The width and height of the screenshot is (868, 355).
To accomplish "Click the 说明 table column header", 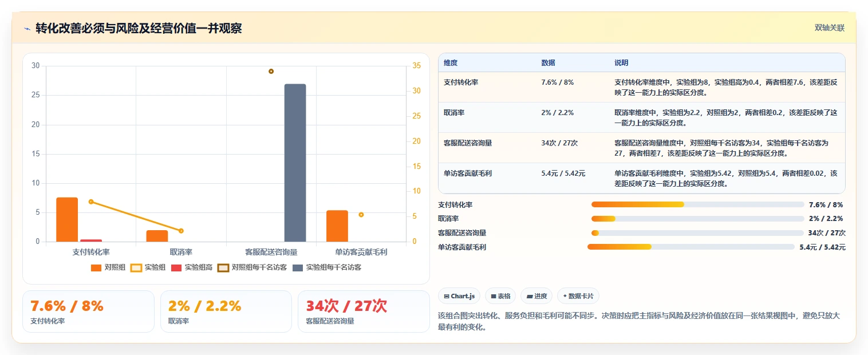I will coord(621,62).
